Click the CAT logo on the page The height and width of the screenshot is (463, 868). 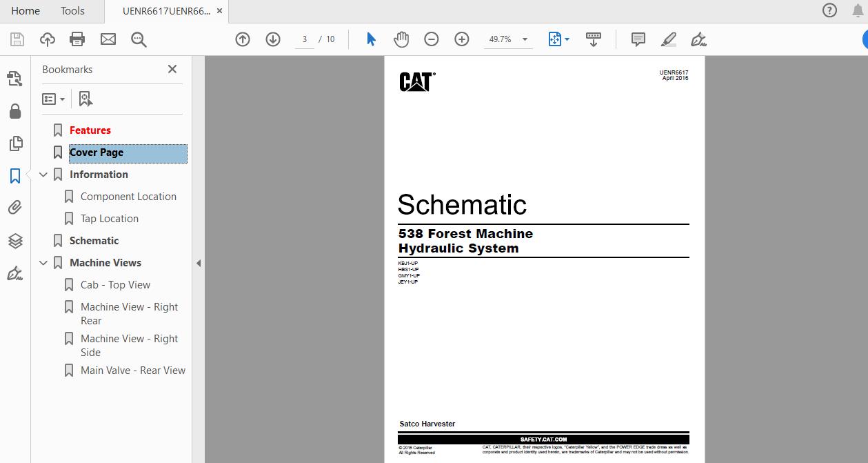click(x=417, y=82)
